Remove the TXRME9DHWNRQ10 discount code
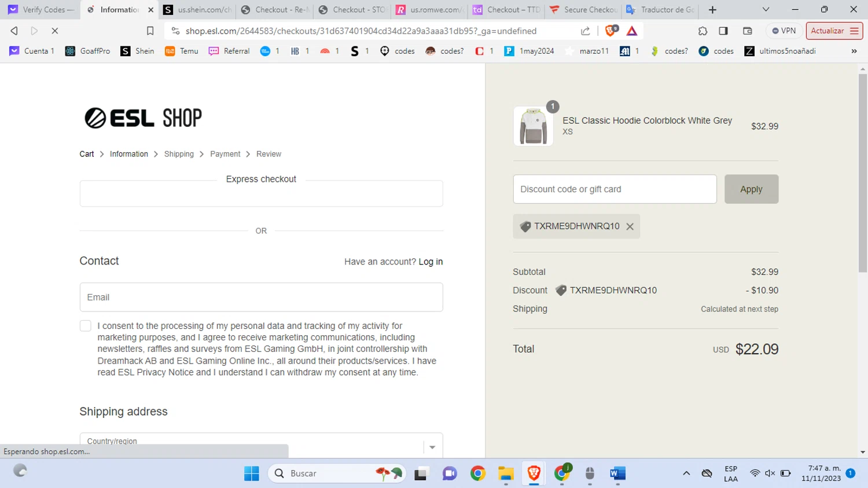Image resolution: width=868 pixels, height=488 pixels. [630, 226]
